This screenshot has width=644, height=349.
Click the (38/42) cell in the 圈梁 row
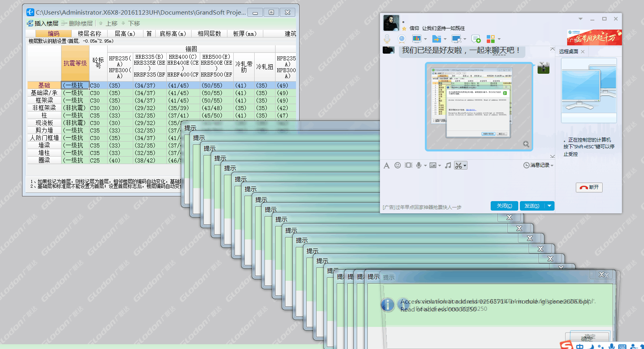[150, 161]
